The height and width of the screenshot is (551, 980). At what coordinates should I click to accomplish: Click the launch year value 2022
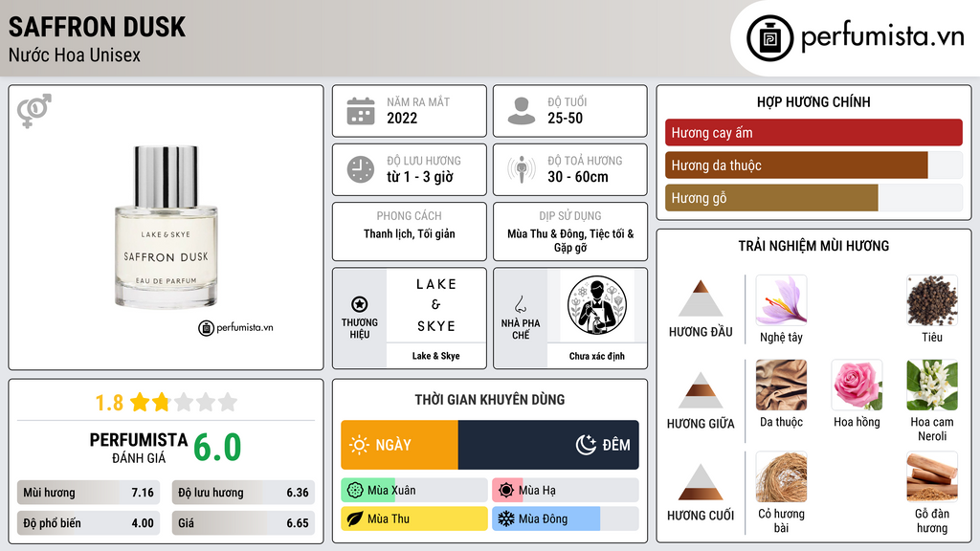[x=402, y=118]
